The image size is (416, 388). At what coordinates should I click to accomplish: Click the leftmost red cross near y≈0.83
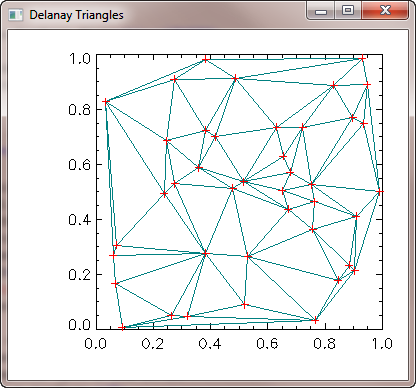[x=106, y=101]
